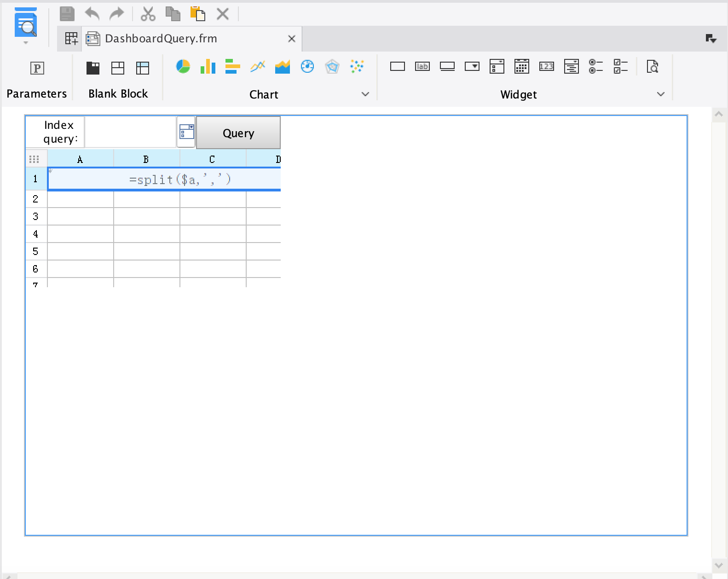Redo the last undone action
The image size is (728, 579).
coord(117,14)
